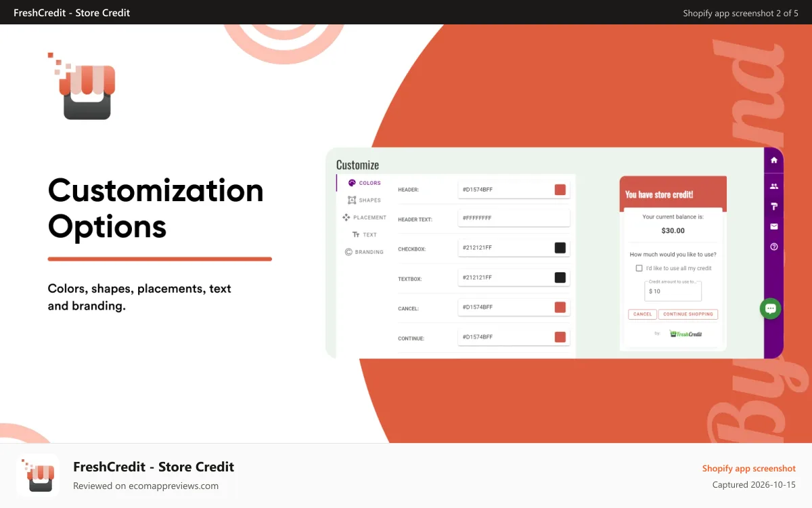812x508 pixels.
Task: Click the 'FreshCredit - Store Credit' top bar title
Action: [72, 12]
